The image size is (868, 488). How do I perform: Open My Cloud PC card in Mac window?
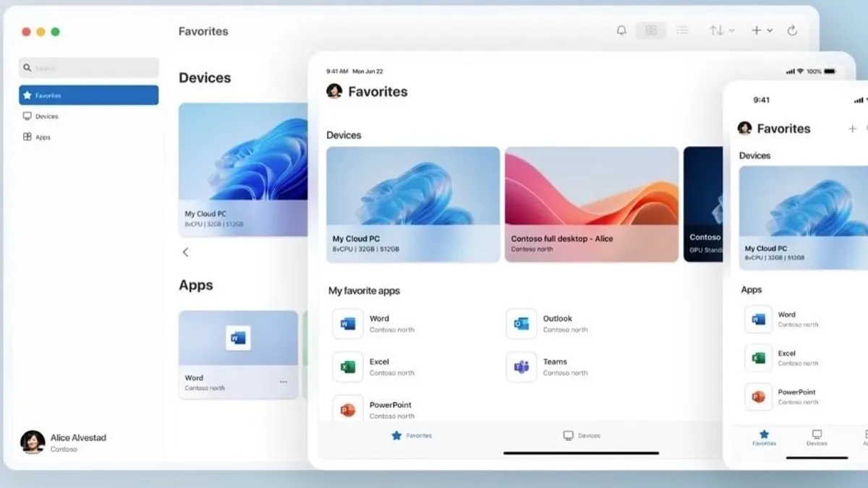243,169
